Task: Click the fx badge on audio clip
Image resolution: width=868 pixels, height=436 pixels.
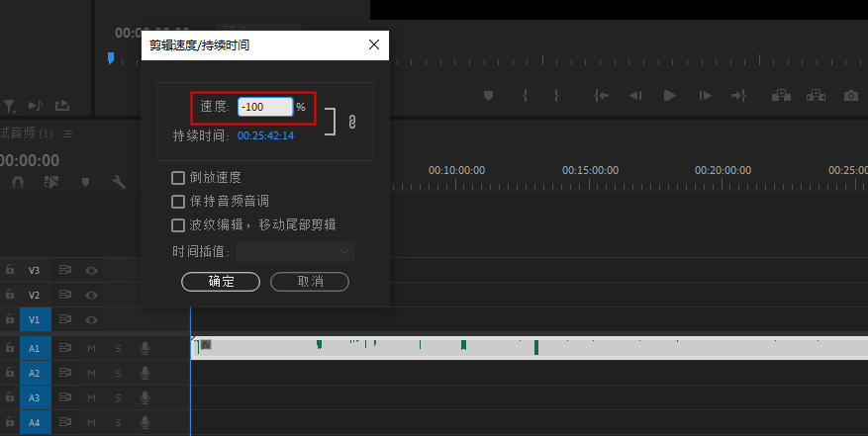Action: pos(206,345)
